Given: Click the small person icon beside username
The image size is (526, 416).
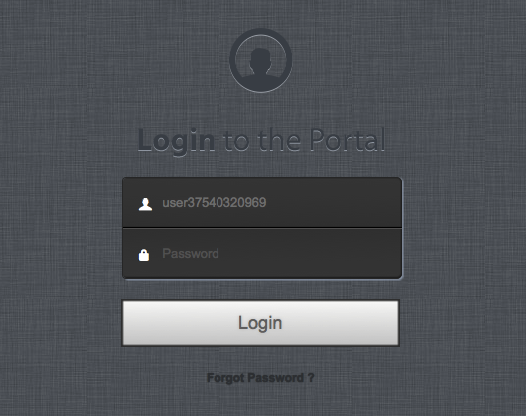Looking at the screenshot, I should 145,204.
